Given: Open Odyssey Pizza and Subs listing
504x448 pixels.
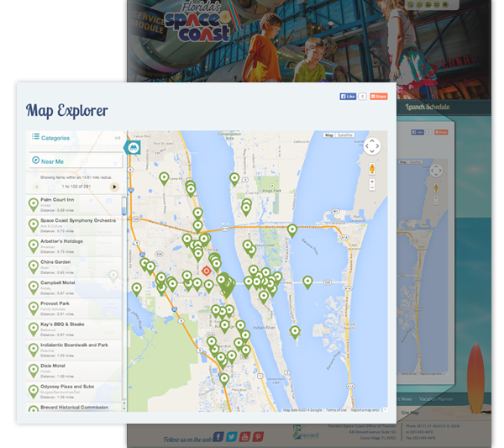Looking at the screenshot, I should [74, 392].
